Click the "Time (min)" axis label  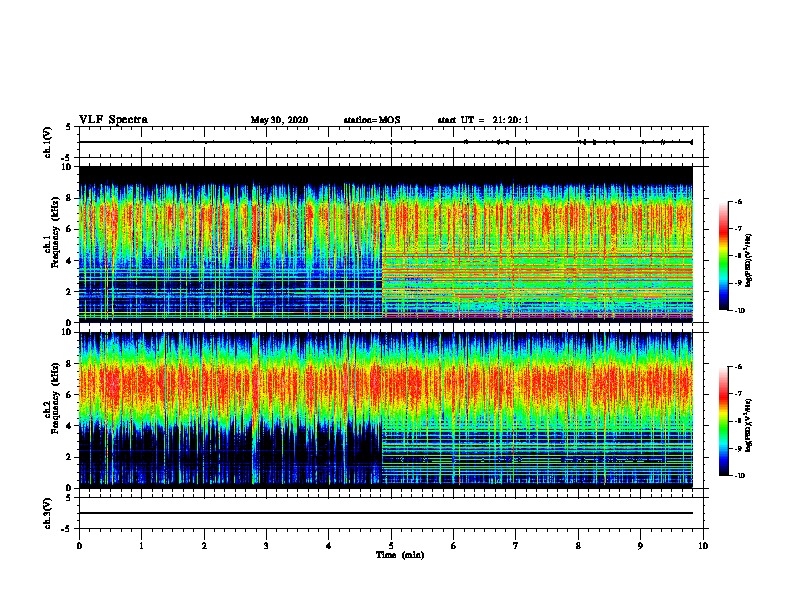pyautogui.click(x=400, y=555)
